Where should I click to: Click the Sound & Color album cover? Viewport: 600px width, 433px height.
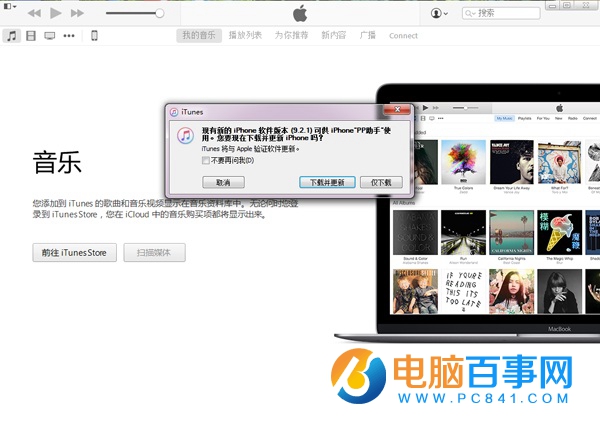click(x=416, y=233)
